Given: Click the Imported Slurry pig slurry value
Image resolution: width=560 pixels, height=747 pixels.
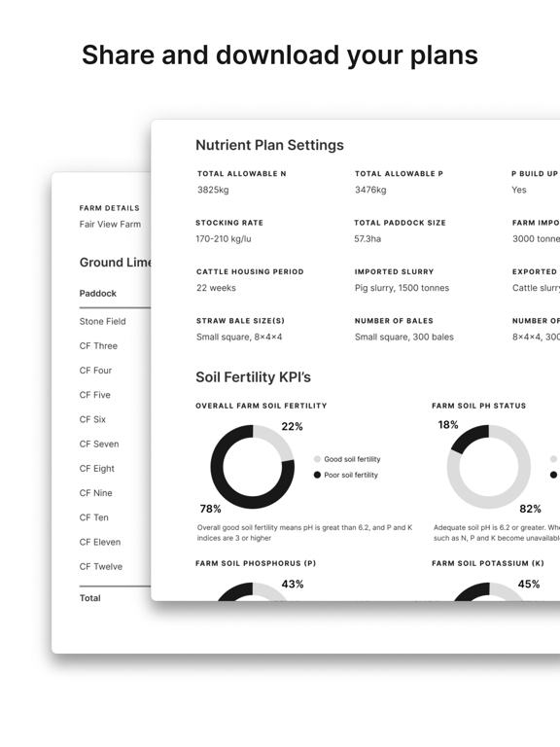Looking at the screenshot, I should (402, 288).
